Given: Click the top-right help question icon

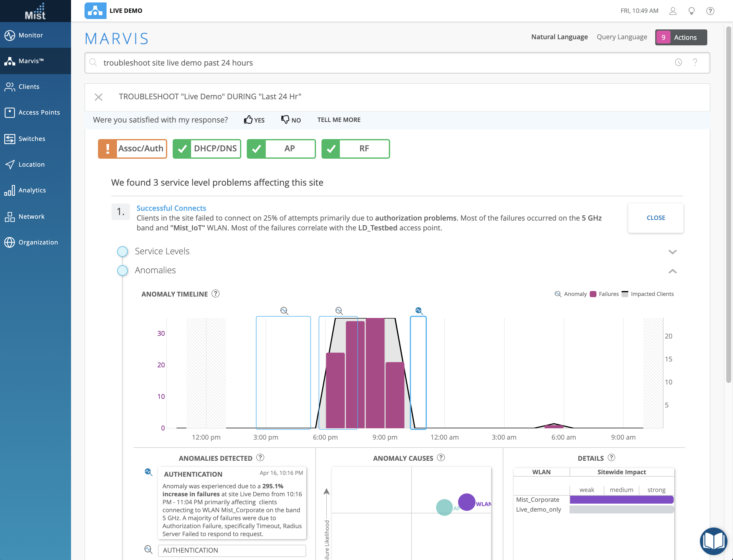Looking at the screenshot, I should coord(710,11).
